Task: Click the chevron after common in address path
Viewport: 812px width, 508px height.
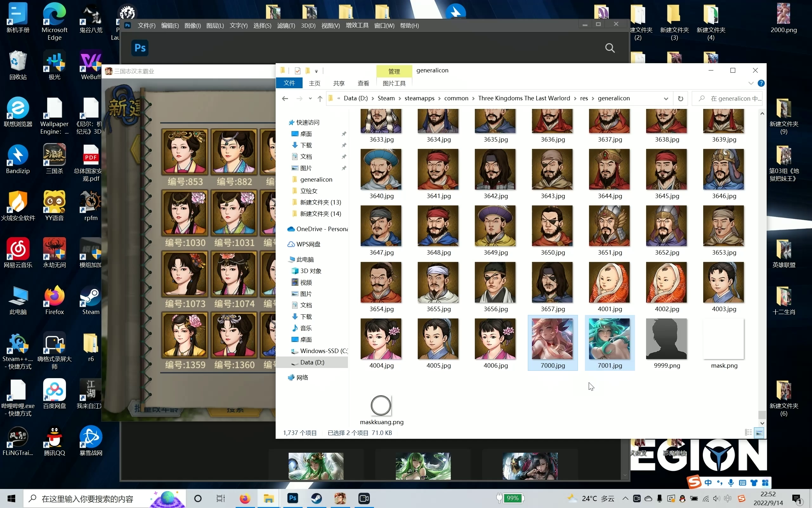Action: [473, 98]
